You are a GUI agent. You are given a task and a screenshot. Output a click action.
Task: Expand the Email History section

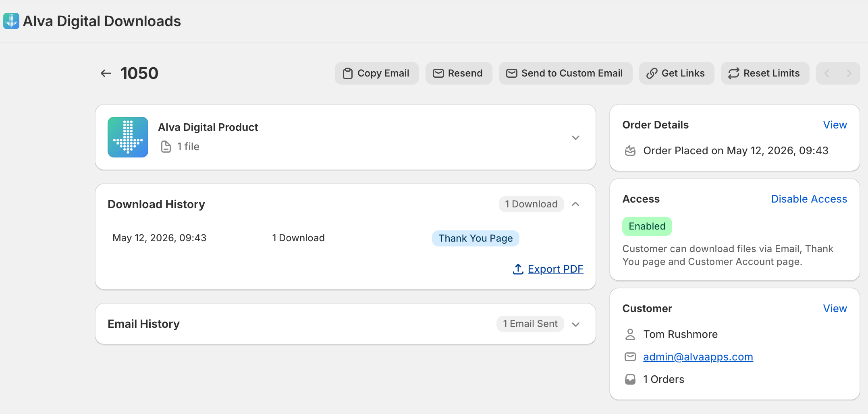tap(575, 324)
